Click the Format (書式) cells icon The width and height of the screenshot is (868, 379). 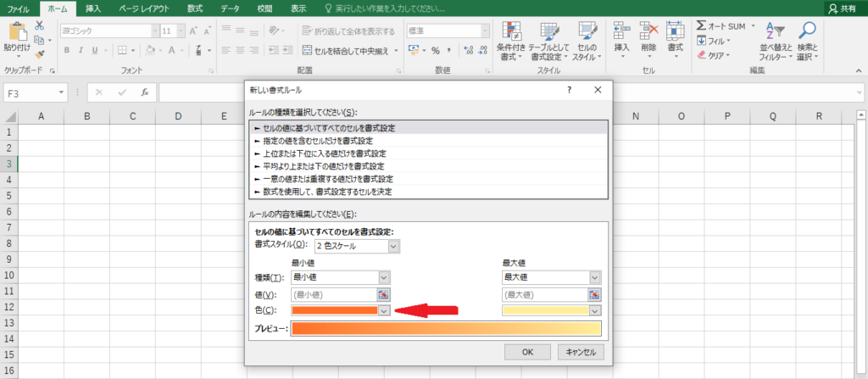(676, 30)
